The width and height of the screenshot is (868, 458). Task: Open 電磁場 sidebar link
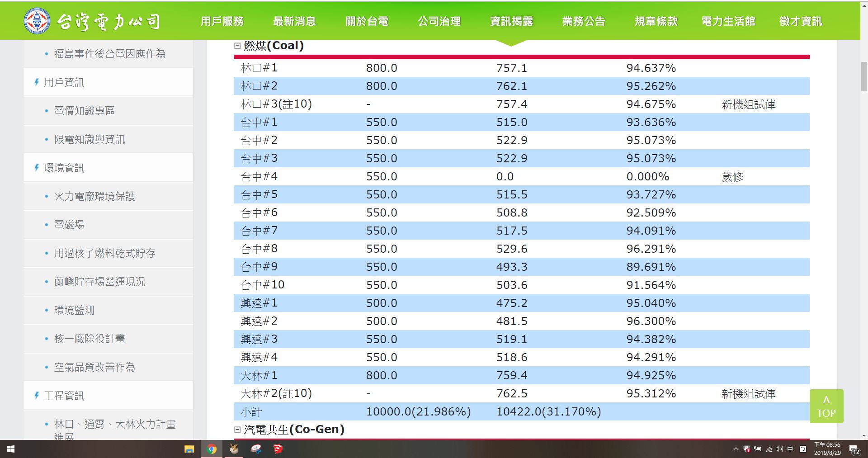point(69,225)
